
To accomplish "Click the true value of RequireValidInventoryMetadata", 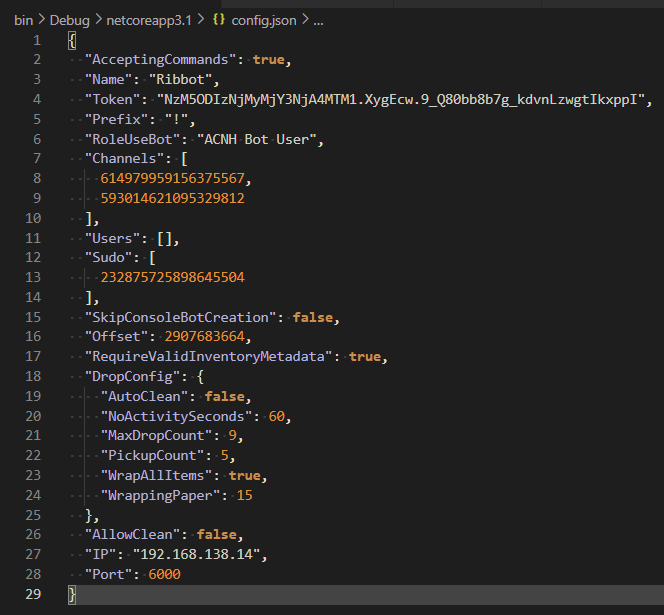I will tap(365, 357).
